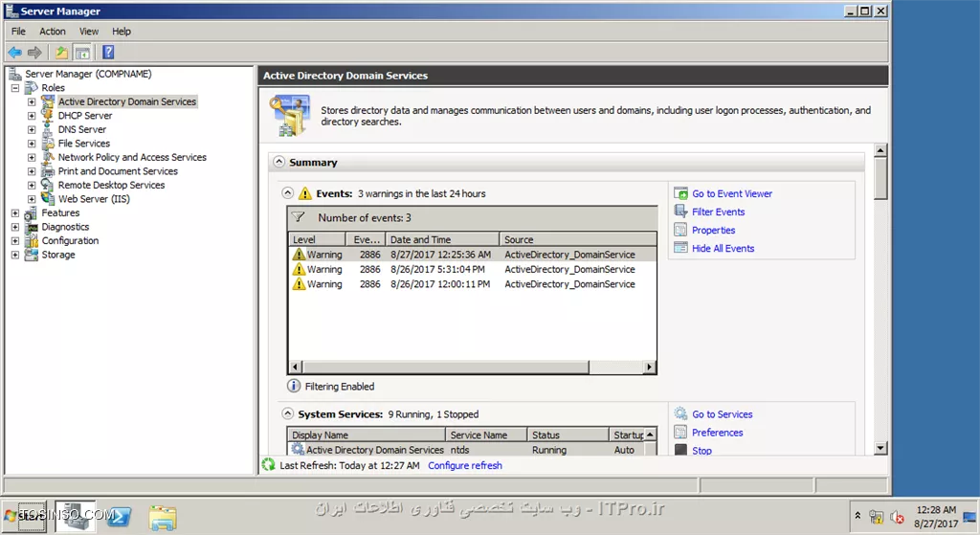Click the Remote Desktop Services icon

48,185
